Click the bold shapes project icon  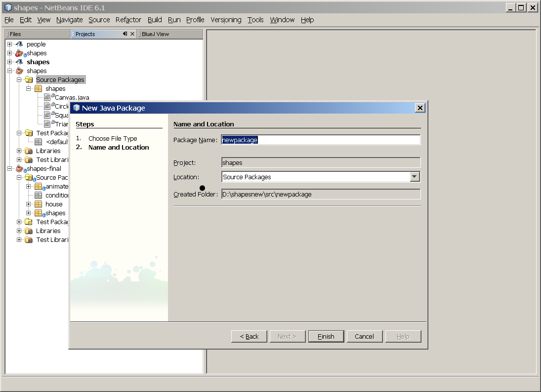coord(19,62)
